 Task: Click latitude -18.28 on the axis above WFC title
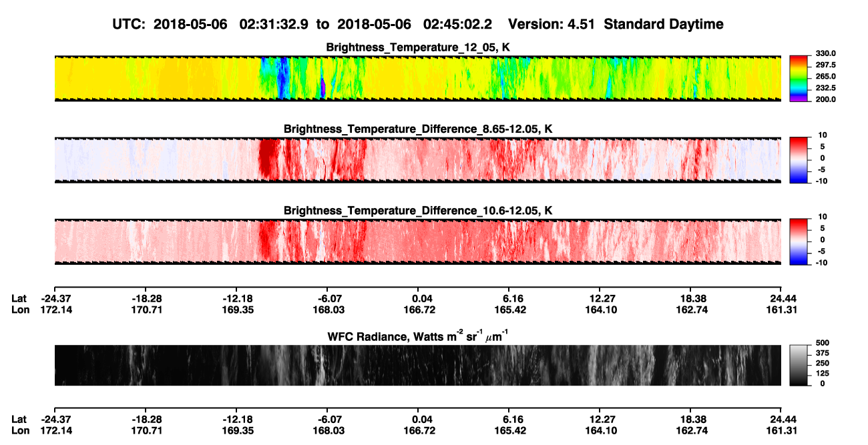pos(147,298)
